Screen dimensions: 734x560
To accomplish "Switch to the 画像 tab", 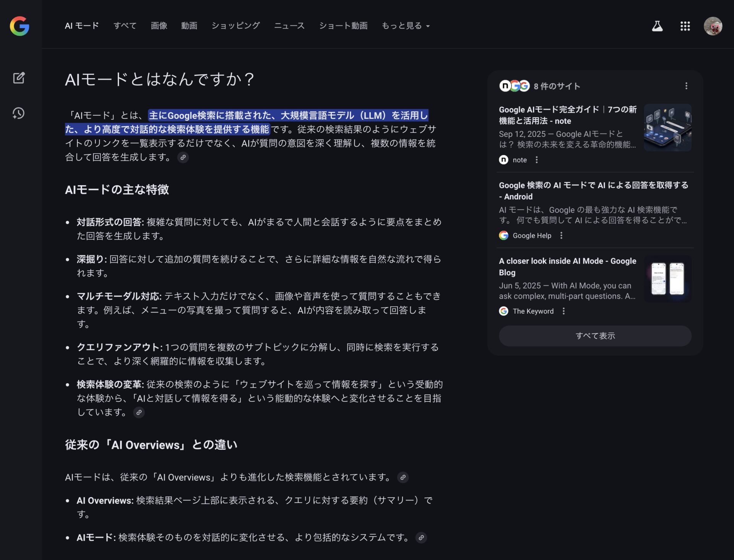I will tap(159, 26).
